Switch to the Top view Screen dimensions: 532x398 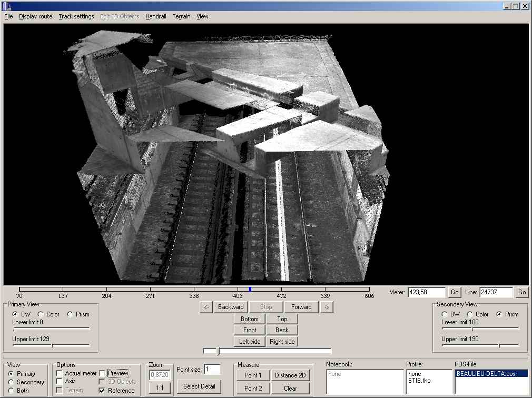point(282,319)
